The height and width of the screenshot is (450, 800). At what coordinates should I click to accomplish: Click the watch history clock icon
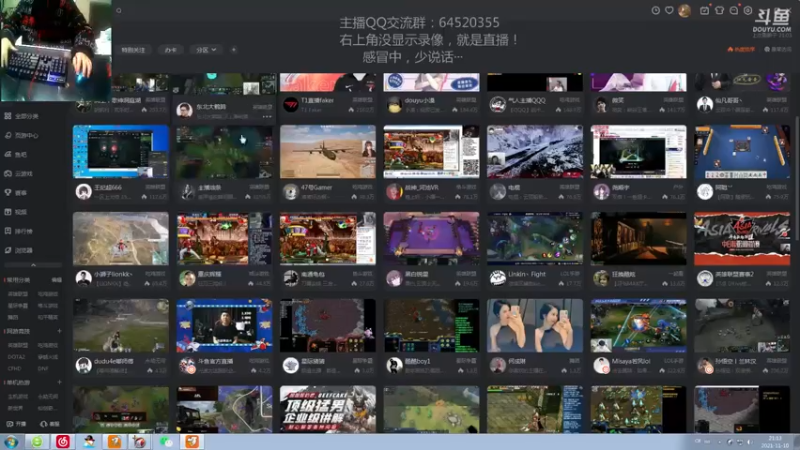(x=656, y=10)
